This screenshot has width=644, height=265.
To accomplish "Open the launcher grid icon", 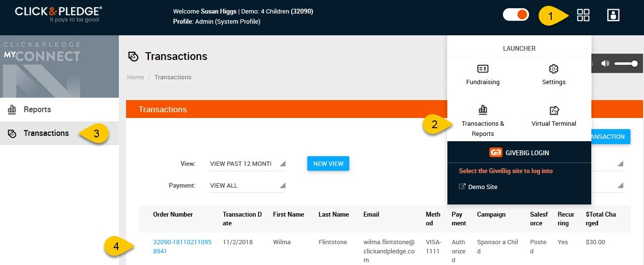I will click(583, 15).
